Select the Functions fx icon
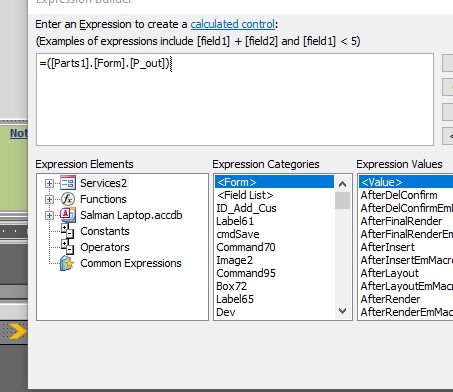Screen dimensions: 453x392 (68, 199)
